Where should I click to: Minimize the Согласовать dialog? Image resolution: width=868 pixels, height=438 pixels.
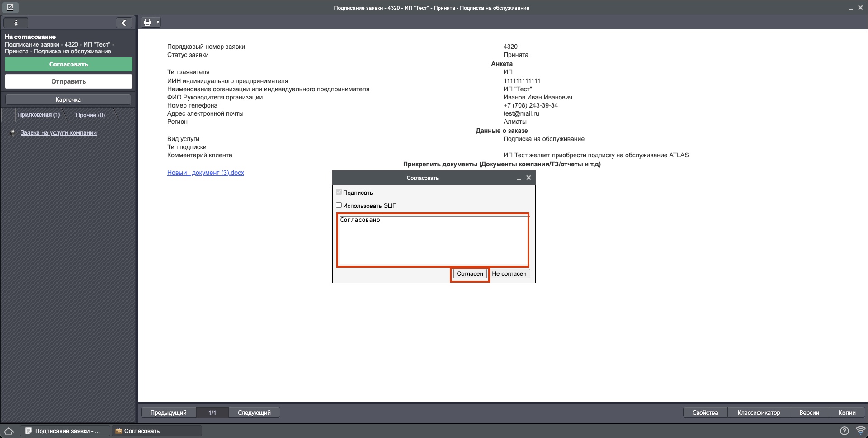click(519, 178)
